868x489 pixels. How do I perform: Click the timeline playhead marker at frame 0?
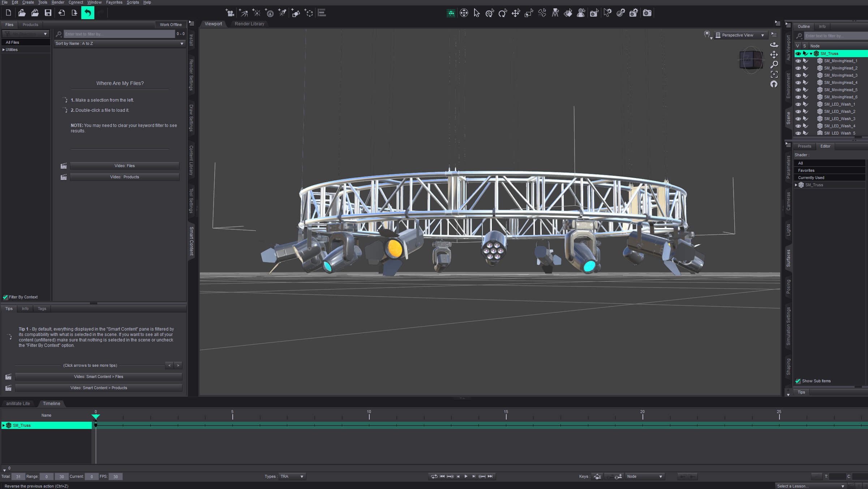[x=95, y=417]
